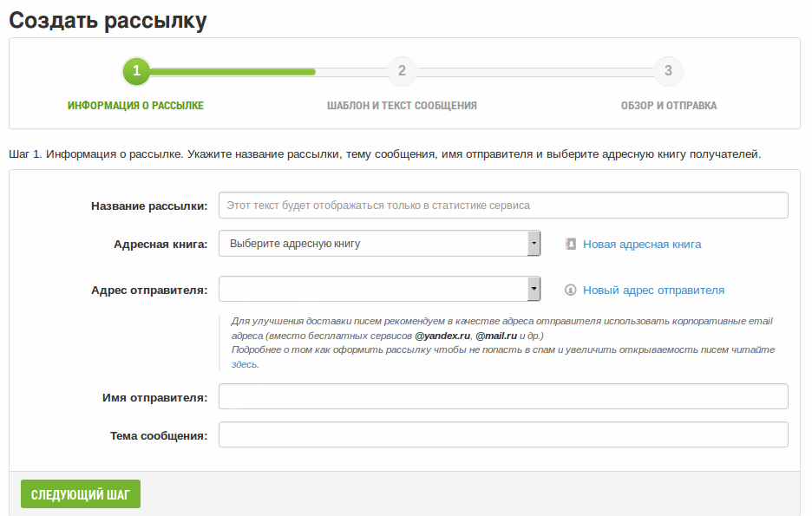Click the Тема сообщения label
The width and height of the screenshot is (812, 516).
coord(159,436)
